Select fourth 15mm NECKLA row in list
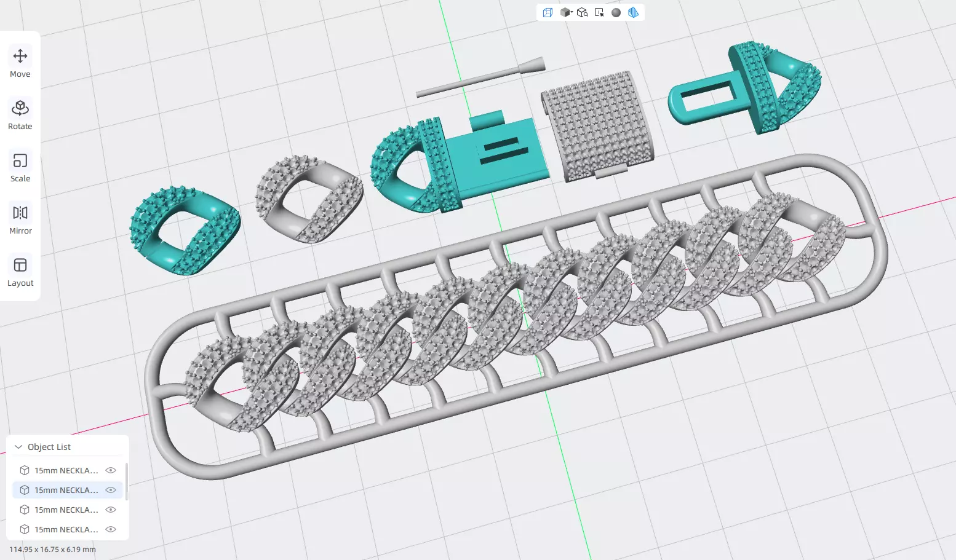 (x=68, y=529)
